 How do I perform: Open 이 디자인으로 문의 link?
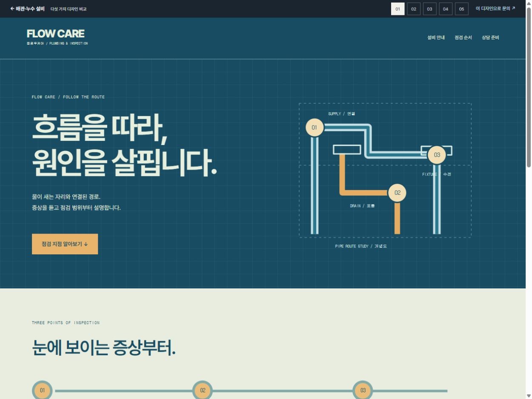495,9
